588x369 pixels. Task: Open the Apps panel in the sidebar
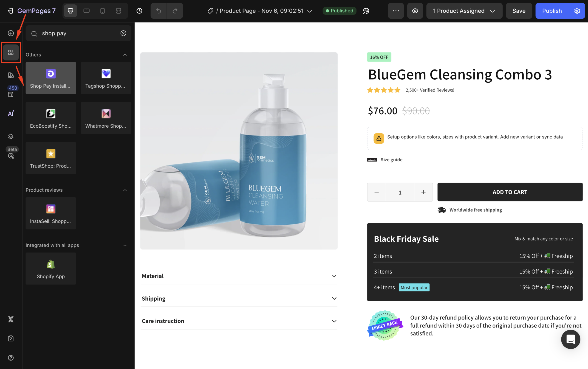[x=11, y=52]
